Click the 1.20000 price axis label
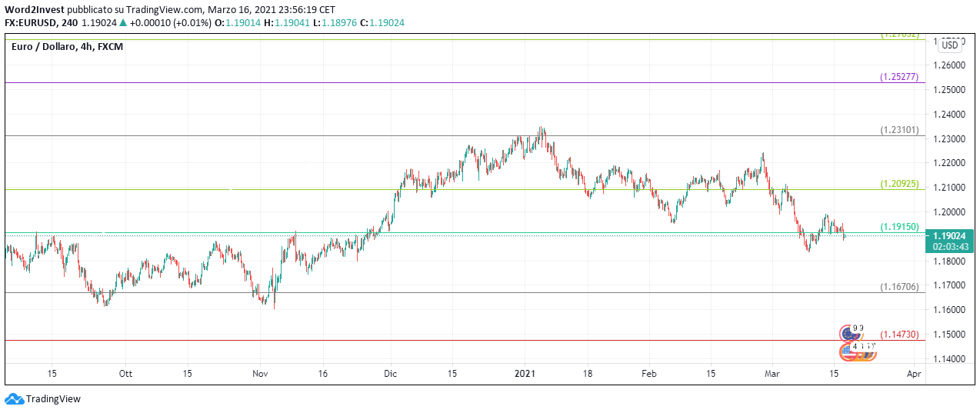The image size is (980, 413). [948, 212]
